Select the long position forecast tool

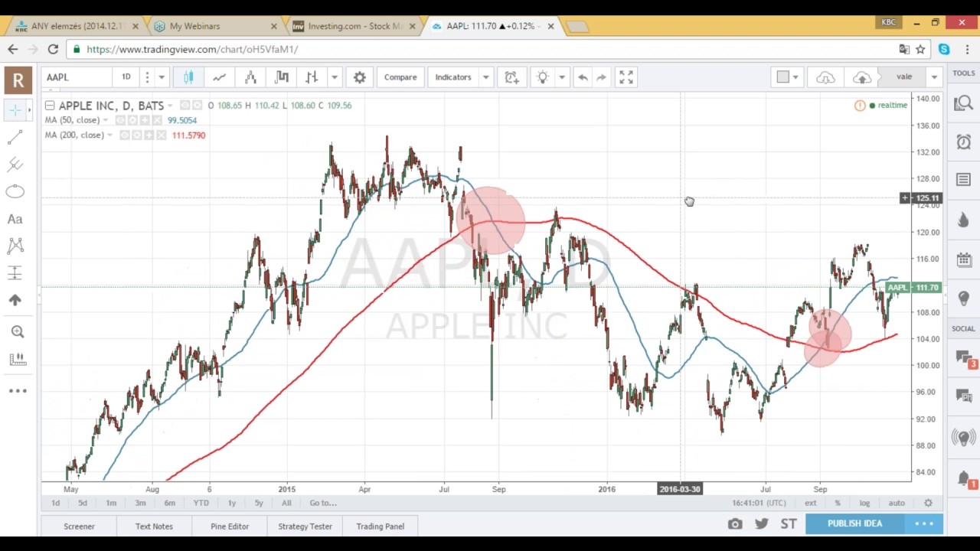tap(15, 273)
